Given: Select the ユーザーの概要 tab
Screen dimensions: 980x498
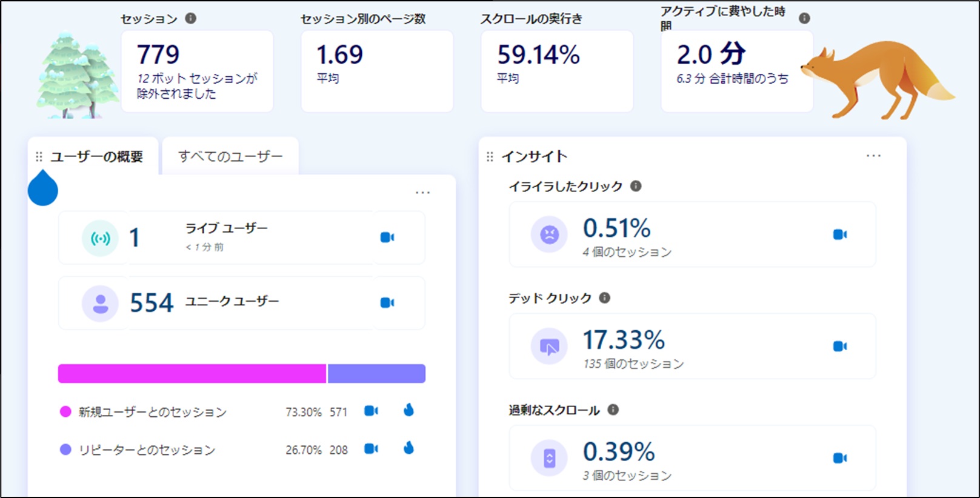Looking at the screenshot, I should tap(96, 157).
